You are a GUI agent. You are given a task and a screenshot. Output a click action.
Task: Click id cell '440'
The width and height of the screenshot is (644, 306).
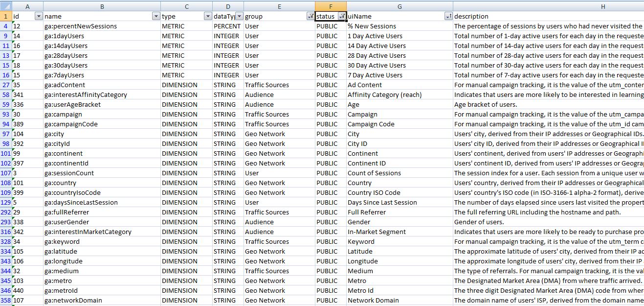click(x=27, y=290)
